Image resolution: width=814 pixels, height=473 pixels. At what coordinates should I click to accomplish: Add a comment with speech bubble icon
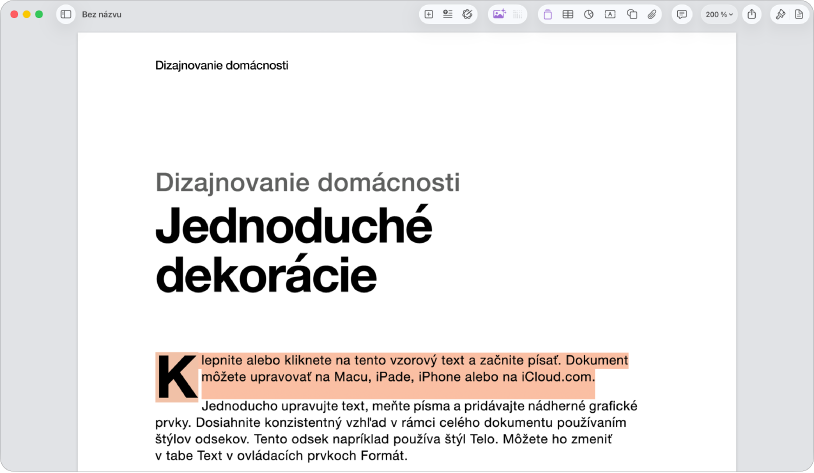coord(682,15)
